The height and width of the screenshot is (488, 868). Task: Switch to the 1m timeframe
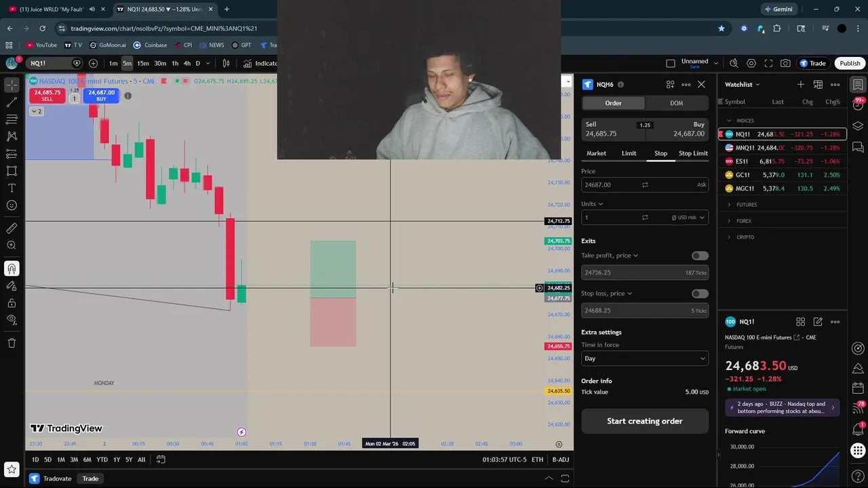(113, 63)
